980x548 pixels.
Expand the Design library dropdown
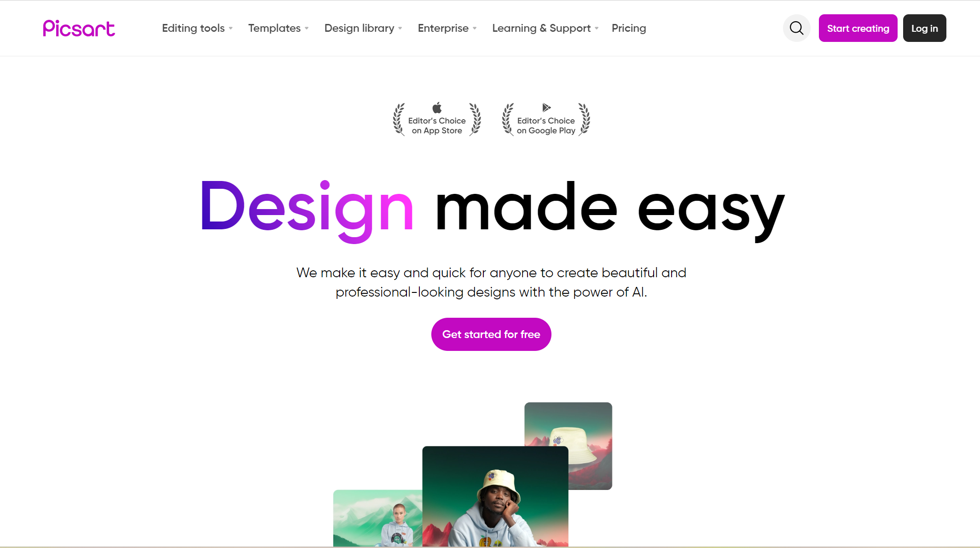[x=363, y=28]
